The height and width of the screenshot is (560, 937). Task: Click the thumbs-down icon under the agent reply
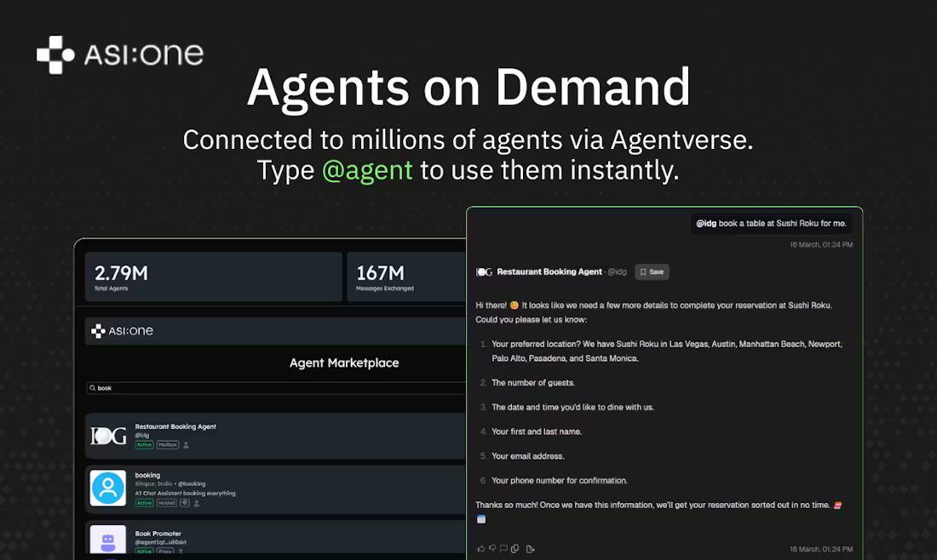pyautogui.click(x=492, y=548)
